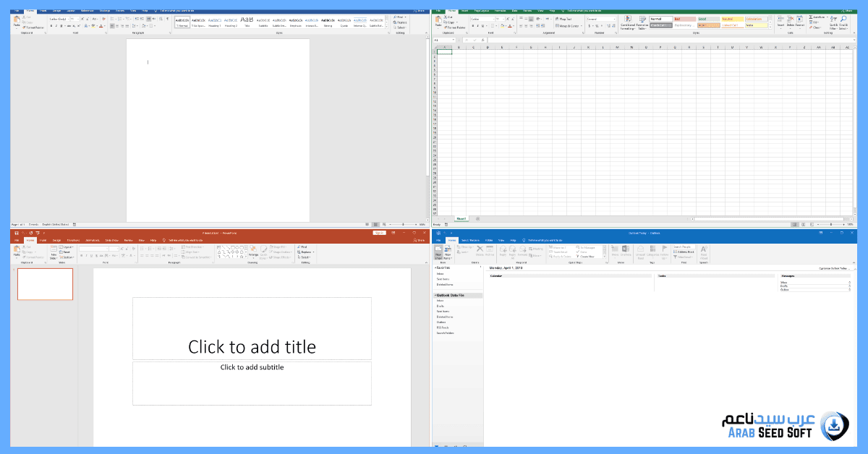Switch to the Insert tab in Word
868x454 pixels.
pos(43,11)
